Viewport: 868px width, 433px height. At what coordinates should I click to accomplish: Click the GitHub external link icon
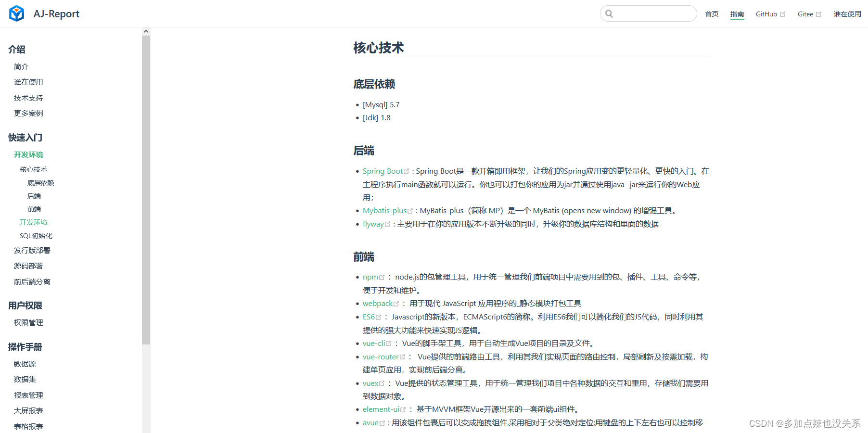(782, 14)
